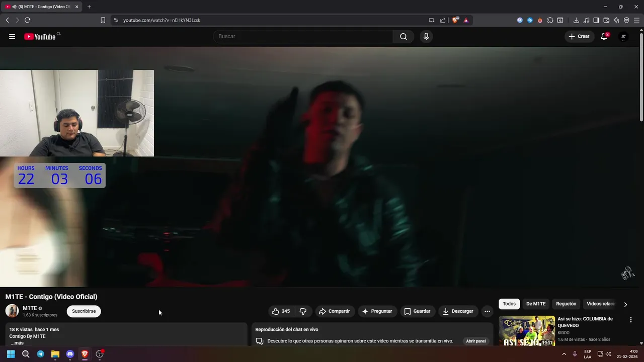Open the notifications bell
Screen dimensions: 644x362
click(604, 36)
